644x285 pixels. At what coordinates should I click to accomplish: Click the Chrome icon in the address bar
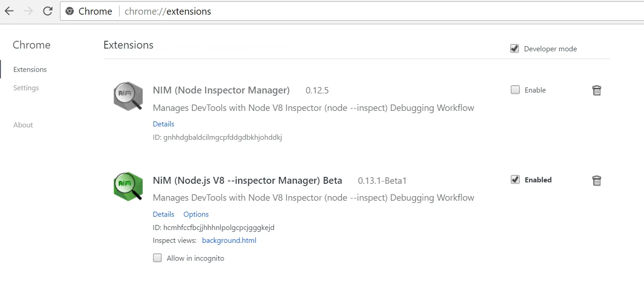(x=70, y=11)
